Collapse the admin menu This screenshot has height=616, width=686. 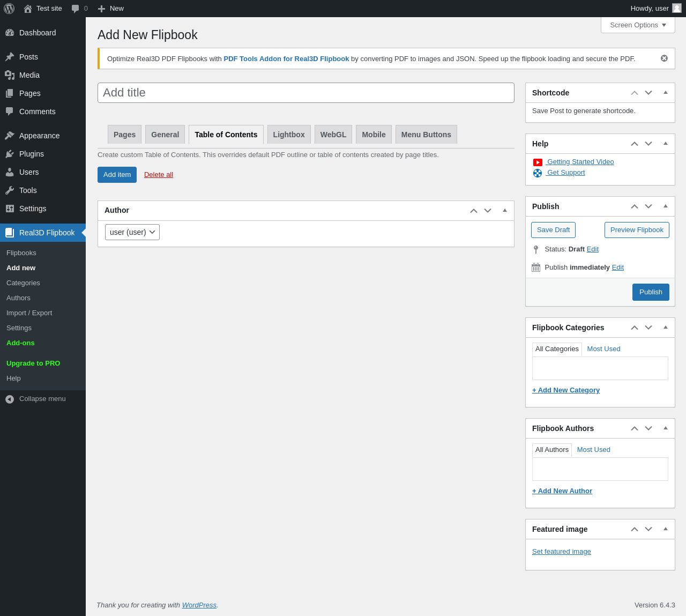[x=43, y=399]
